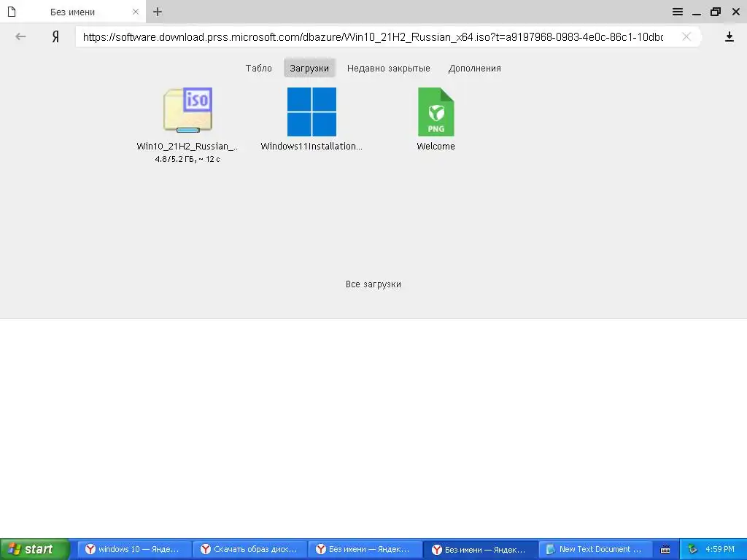Switch to the Табло tab
This screenshot has width=747, height=560.
(x=259, y=68)
